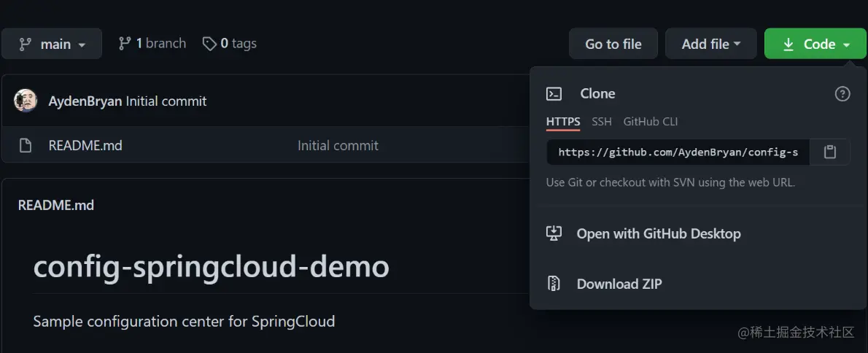Screen dimensions: 868x353
Task: Click the download arrow icon on the Code button
Action: tap(788, 44)
